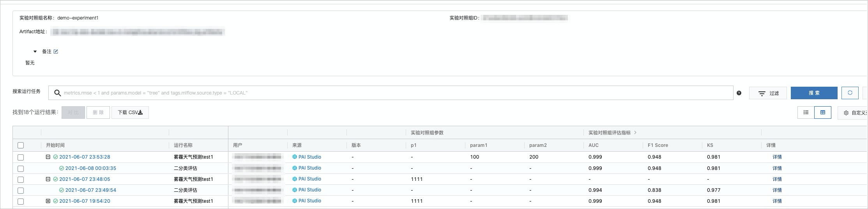Click the 对比 compare button
Screen dimensions: 868x209
coord(73,113)
